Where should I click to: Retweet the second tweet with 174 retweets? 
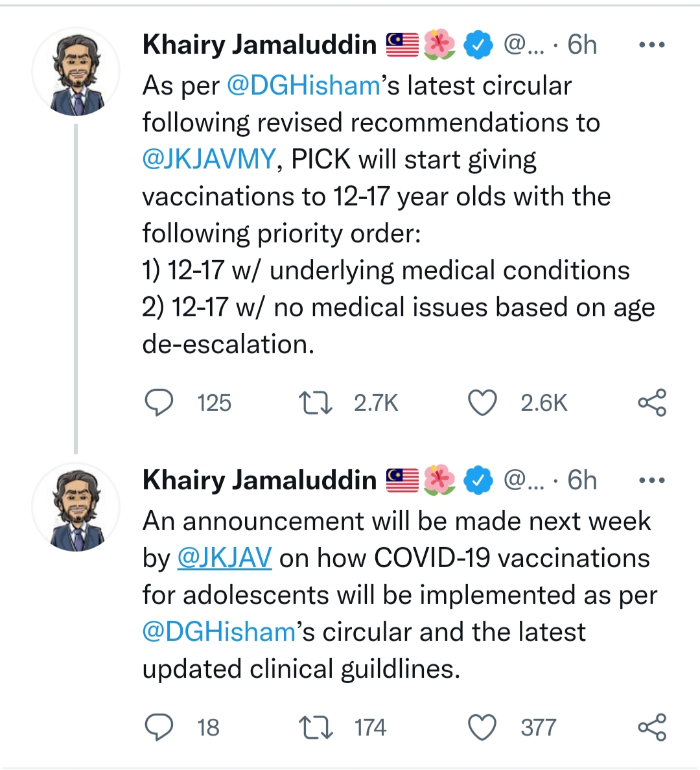click(316, 727)
